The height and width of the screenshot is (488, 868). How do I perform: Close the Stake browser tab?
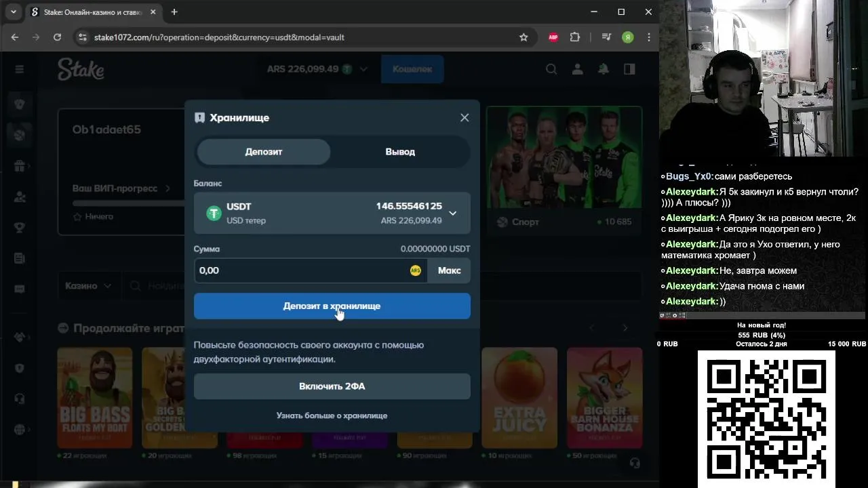(154, 12)
